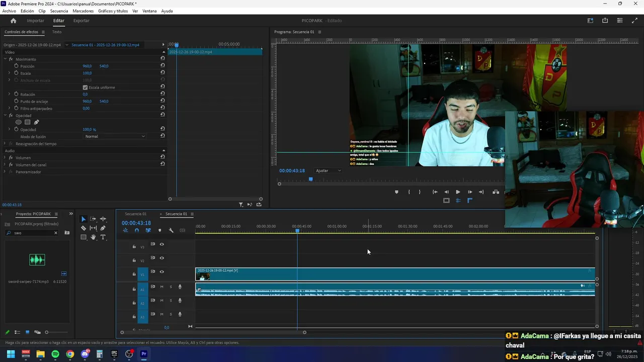Click Go to Out point in Program monitor
Screen dimensions: 644x362
pyautogui.click(x=481, y=192)
